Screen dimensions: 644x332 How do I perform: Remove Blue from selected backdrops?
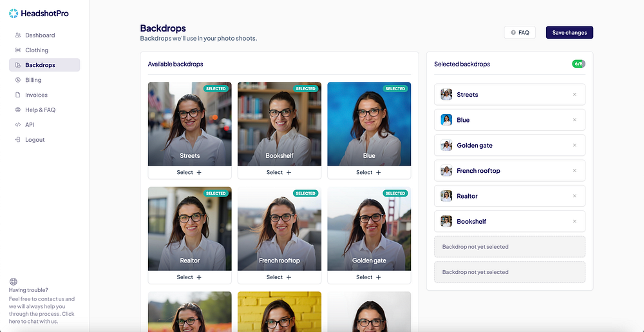pos(574,120)
